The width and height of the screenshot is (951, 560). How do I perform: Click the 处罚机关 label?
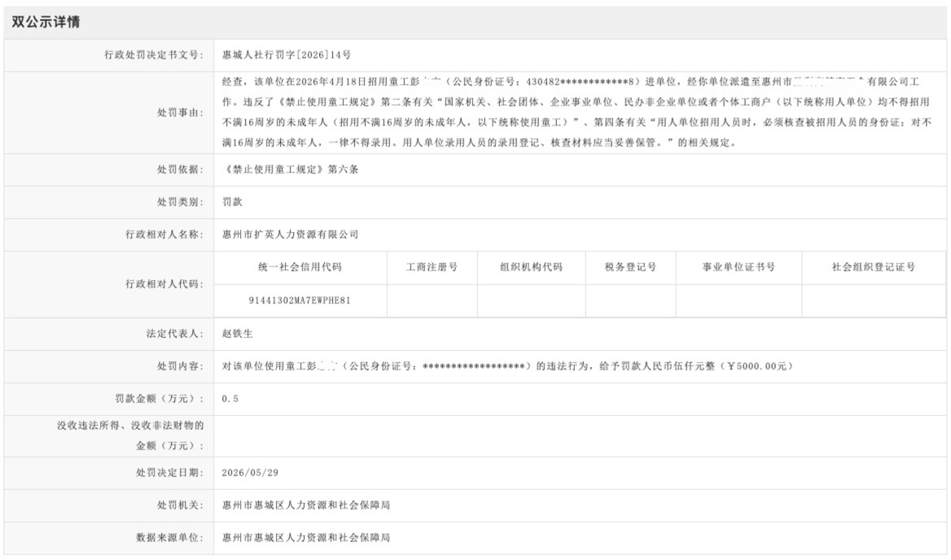point(181,505)
